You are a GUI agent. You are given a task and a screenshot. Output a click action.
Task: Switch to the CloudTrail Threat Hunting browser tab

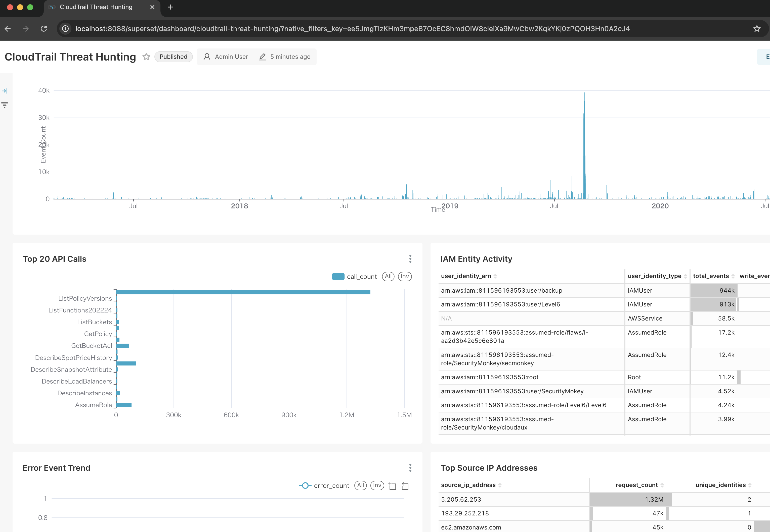[x=96, y=7]
